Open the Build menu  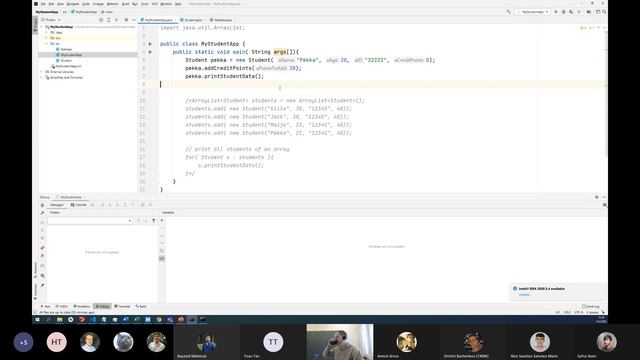pyautogui.click(x=125, y=4)
